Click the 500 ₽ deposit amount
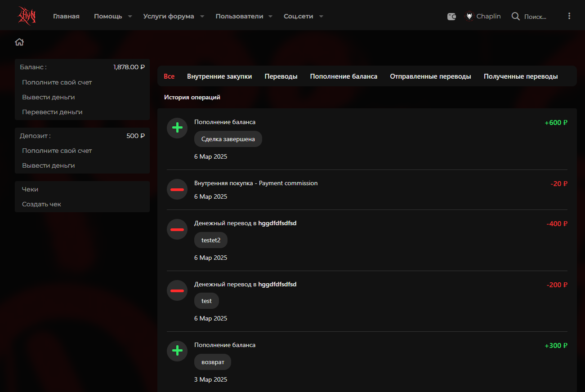Viewport: 585px width, 392px height. [x=135, y=136]
